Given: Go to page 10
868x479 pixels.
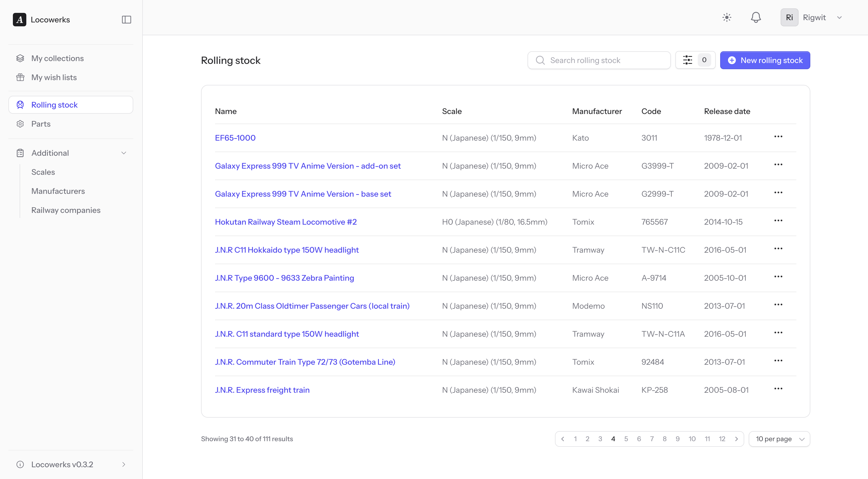Looking at the screenshot, I should click(692, 439).
